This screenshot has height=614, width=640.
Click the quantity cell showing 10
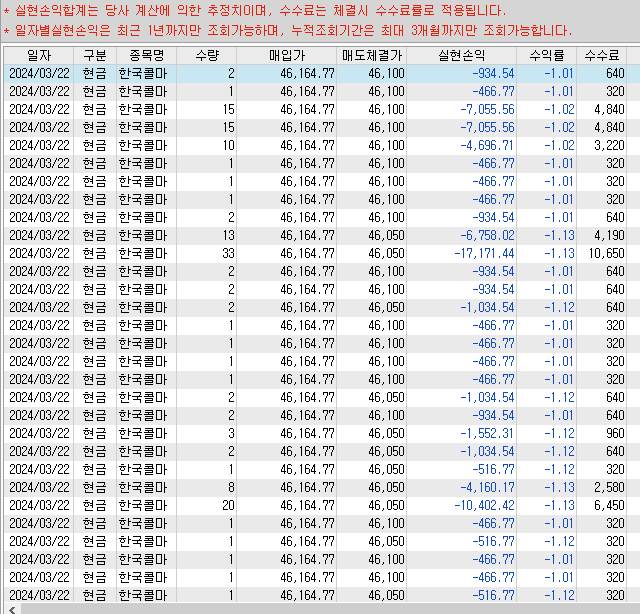click(x=207, y=145)
